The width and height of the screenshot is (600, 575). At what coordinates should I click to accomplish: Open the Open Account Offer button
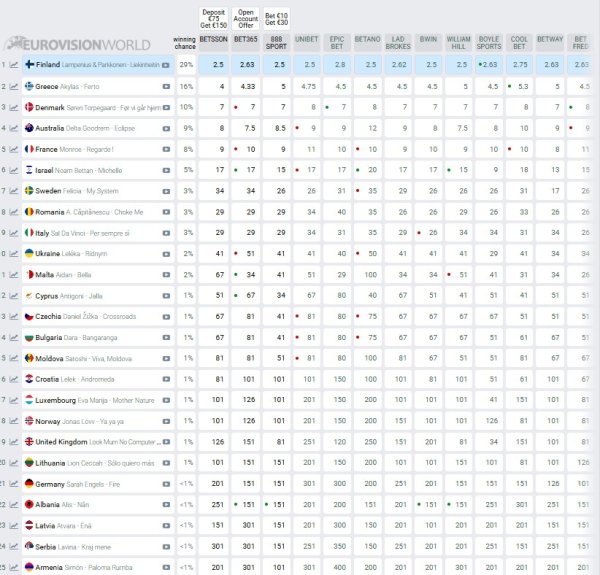pyautogui.click(x=246, y=19)
